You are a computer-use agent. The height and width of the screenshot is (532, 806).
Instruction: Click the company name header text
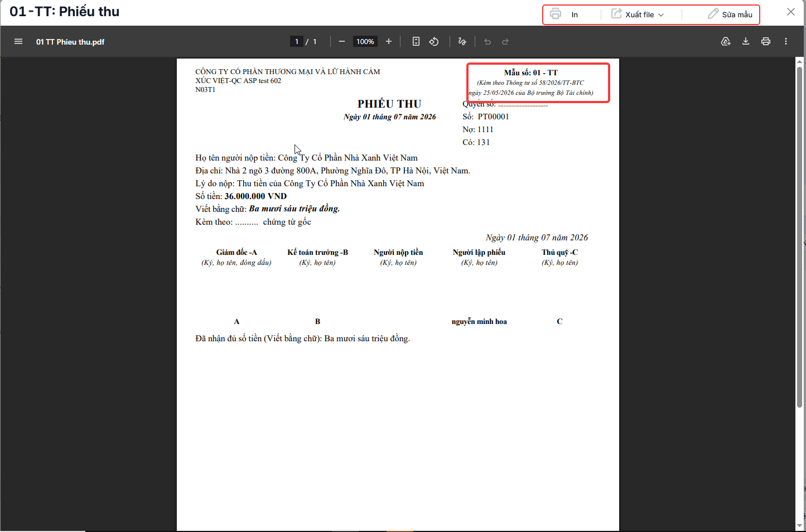click(x=287, y=76)
